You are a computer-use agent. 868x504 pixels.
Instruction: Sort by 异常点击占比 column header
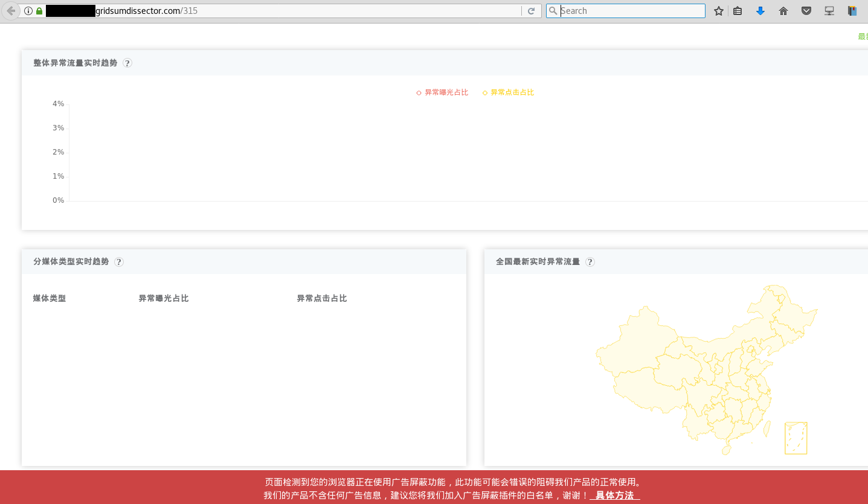click(x=322, y=298)
